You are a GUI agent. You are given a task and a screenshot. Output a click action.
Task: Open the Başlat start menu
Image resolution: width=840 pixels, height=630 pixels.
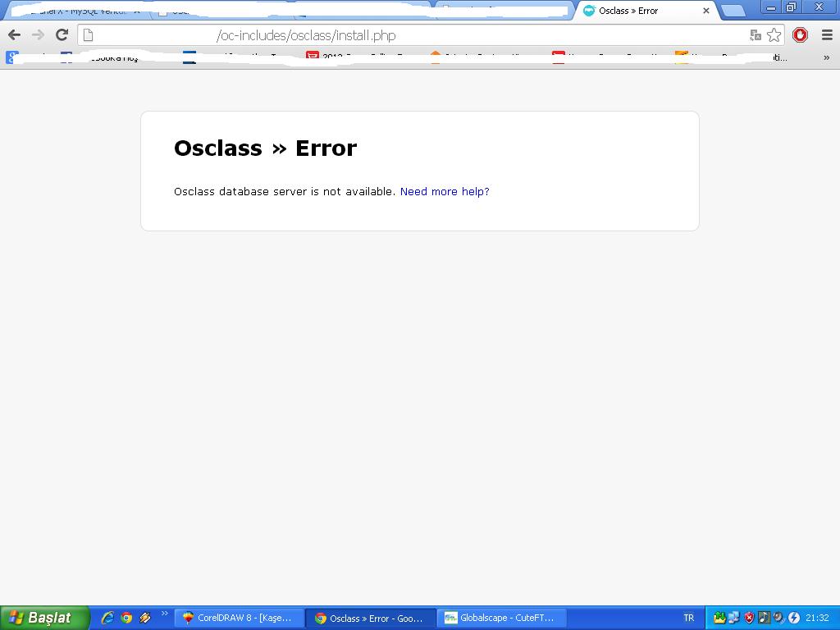pyautogui.click(x=44, y=618)
